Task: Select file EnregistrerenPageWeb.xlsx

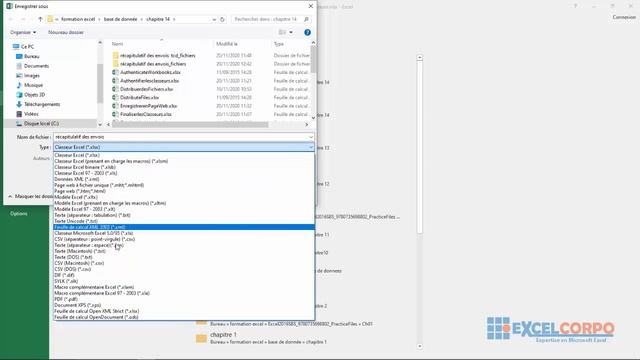Action: (149, 106)
